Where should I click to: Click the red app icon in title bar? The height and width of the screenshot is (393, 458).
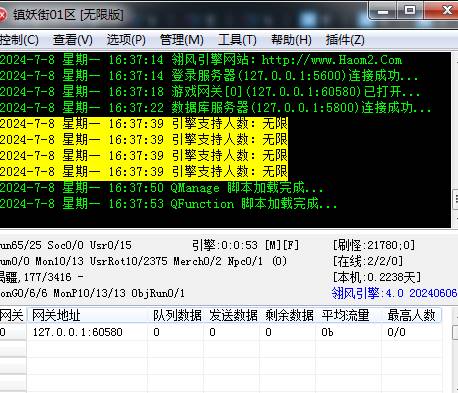point(3,14)
